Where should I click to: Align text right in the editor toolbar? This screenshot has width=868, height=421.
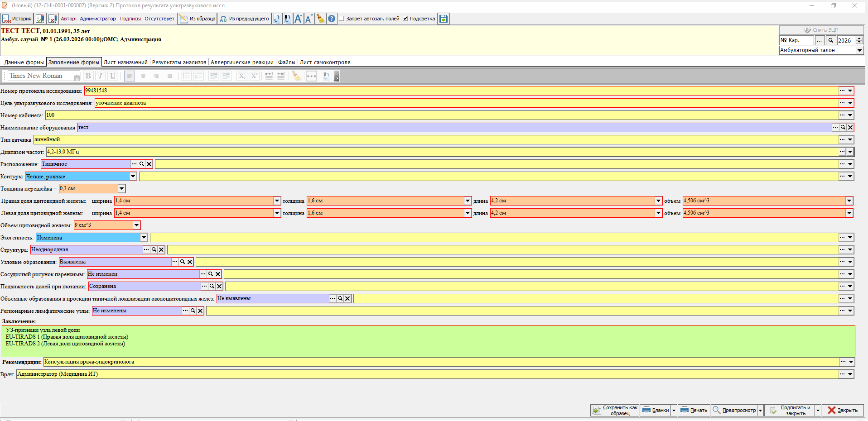(156, 76)
